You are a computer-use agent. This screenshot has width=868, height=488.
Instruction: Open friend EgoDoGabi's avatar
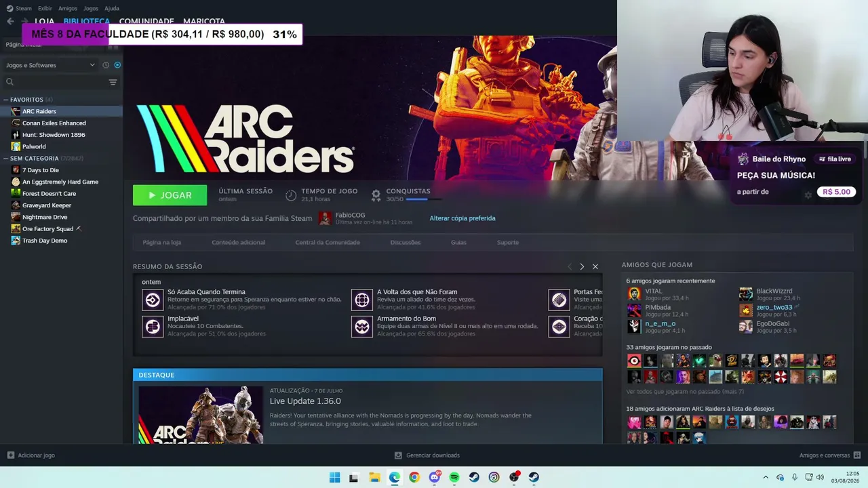(746, 327)
